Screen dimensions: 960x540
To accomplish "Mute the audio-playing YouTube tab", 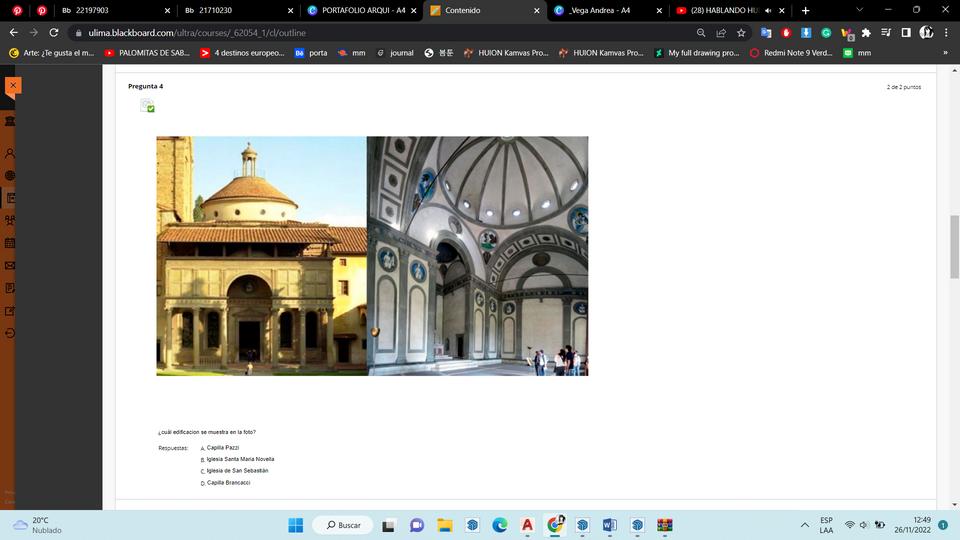I will (x=768, y=10).
